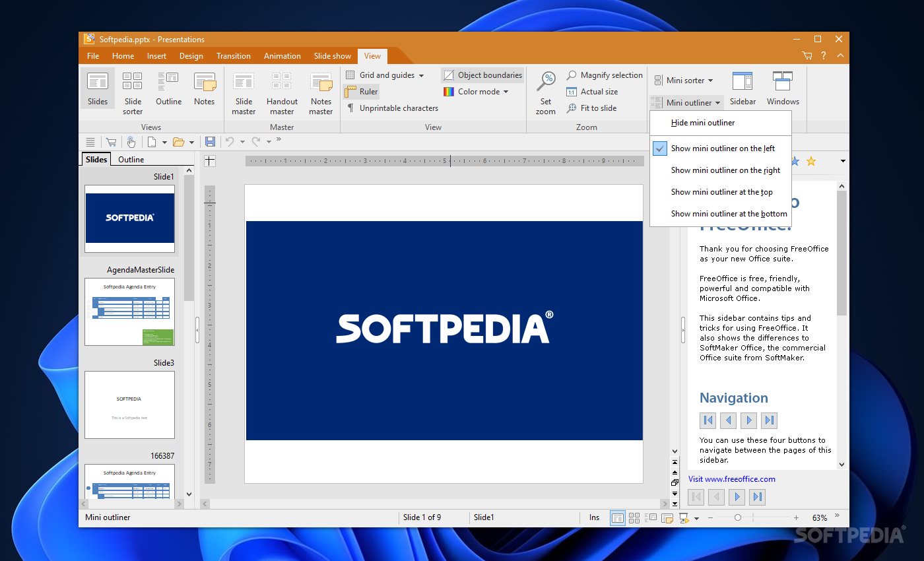Viewport: 924px width, 561px height.
Task: Switch to the Insert ribbon tab
Action: 156,56
